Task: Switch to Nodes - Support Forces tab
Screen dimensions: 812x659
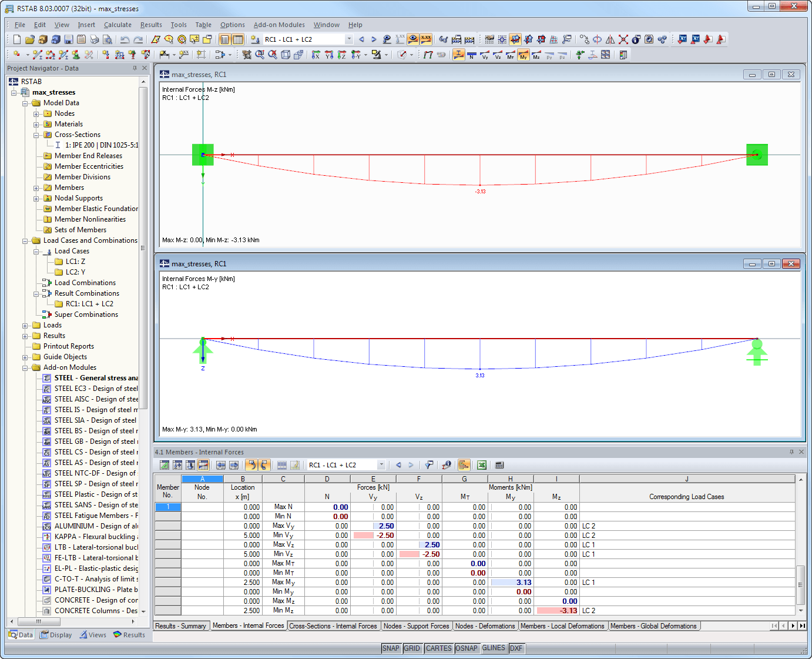Action: [416, 626]
